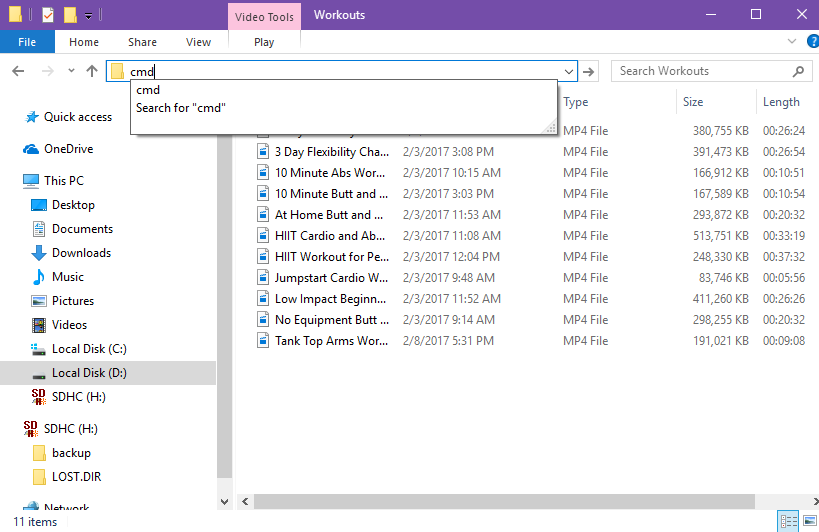Open the backup folder in sidebar
The image size is (819, 532).
[x=71, y=453]
